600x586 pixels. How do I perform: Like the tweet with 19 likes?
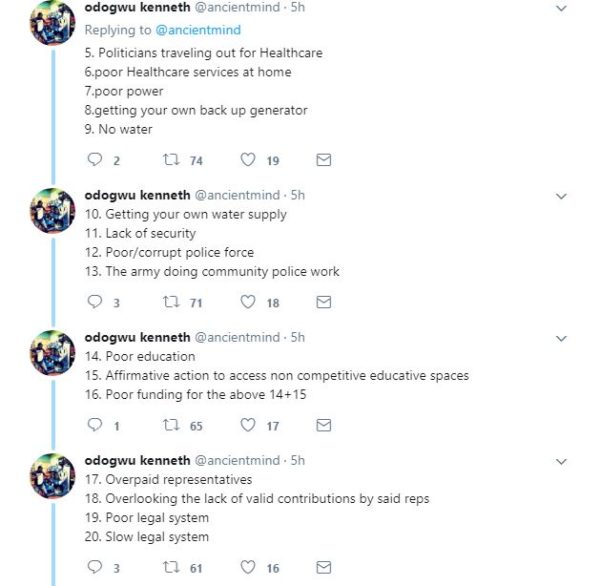[249, 160]
